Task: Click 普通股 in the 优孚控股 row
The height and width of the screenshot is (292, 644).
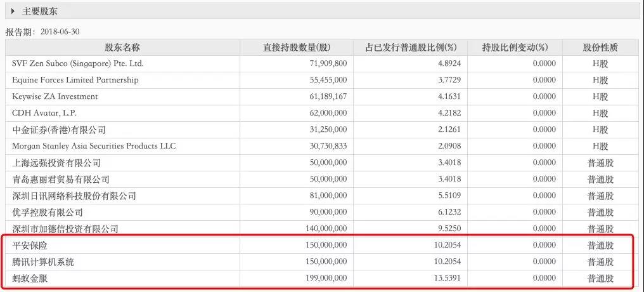Action: pos(600,212)
